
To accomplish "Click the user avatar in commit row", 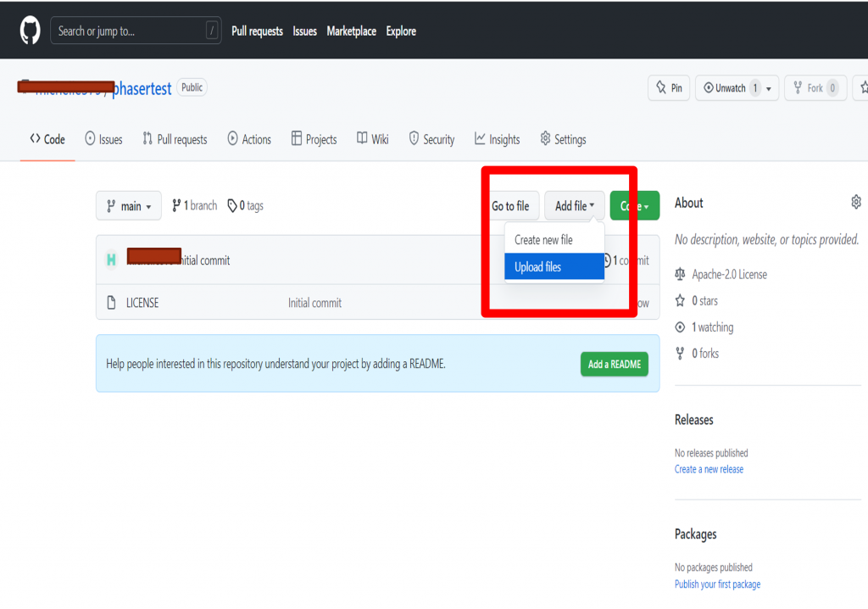I will (x=111, y=260).
